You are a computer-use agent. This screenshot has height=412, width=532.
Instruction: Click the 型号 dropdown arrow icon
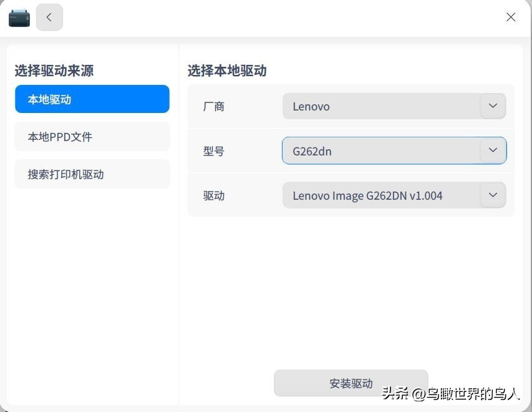[x=492, y=150]
